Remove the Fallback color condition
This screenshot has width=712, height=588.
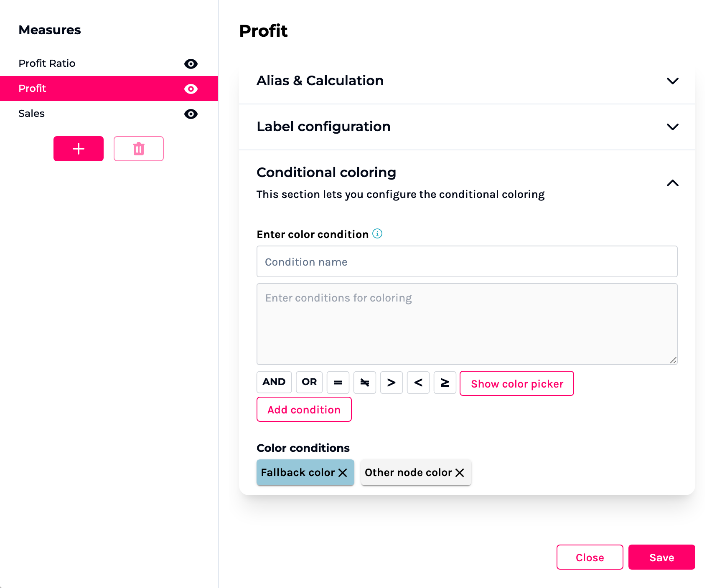343,473
